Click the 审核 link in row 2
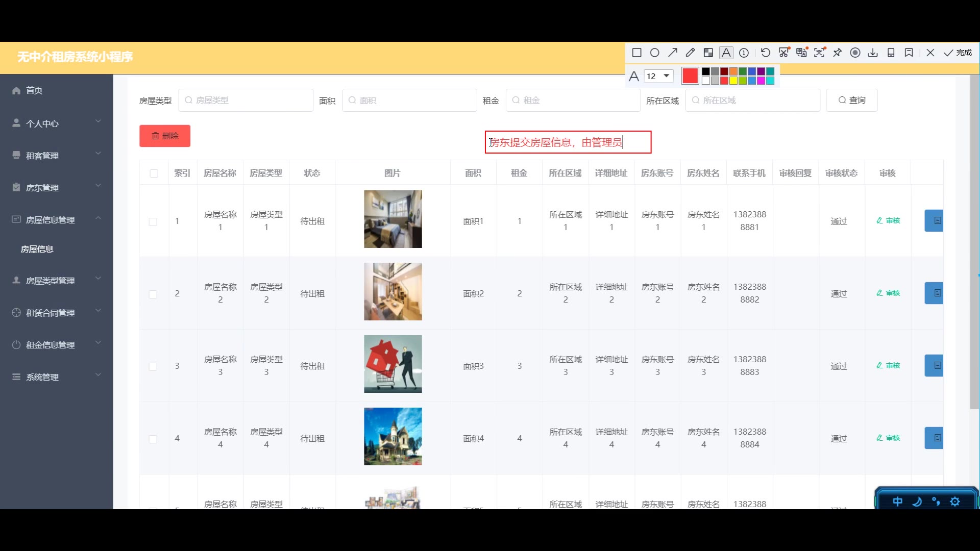The height and width of the screenshot is (551, 980). (888, 293)
